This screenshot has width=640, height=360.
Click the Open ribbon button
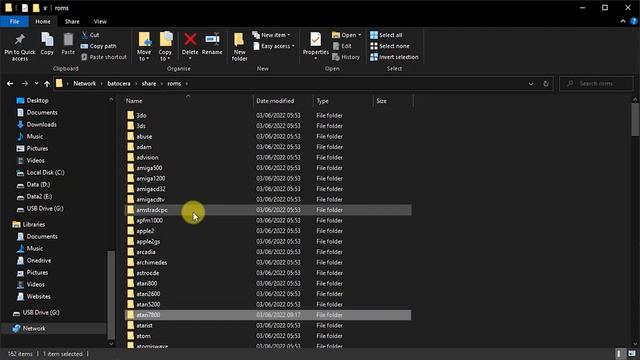(x=347, y=35)
